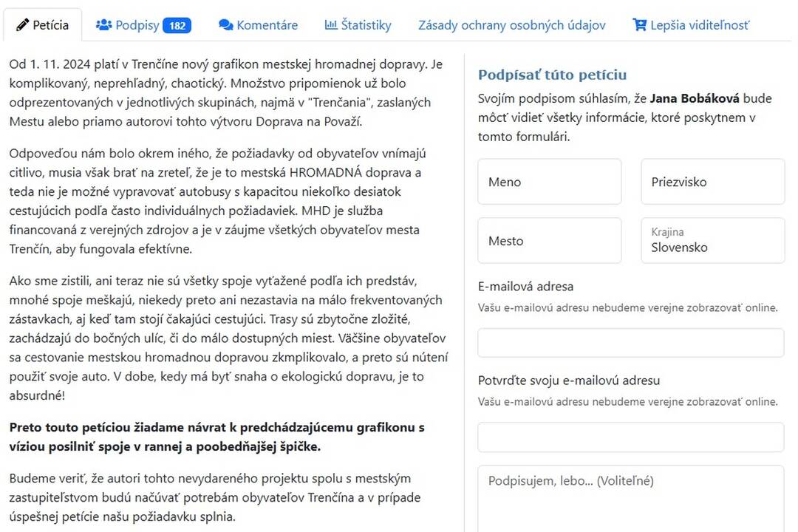
Task: Open Zásady ochrany osobných údajov
Action: [511, 24]
